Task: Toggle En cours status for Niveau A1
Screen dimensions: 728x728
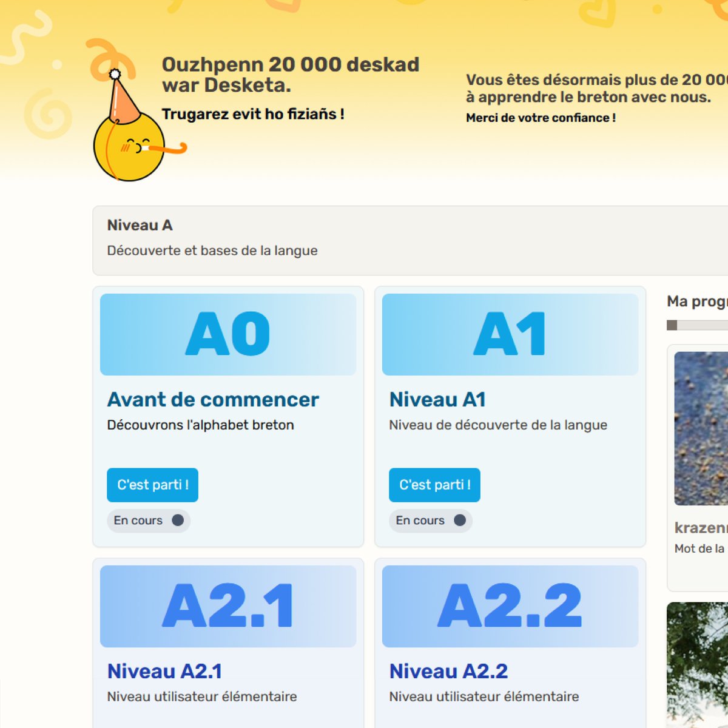Action: click(x=431, y=521)
